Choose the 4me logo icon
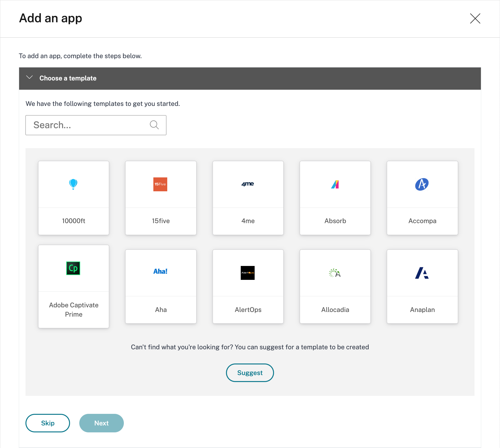This screenshot has width=500, height=448. tap(248, 184)
